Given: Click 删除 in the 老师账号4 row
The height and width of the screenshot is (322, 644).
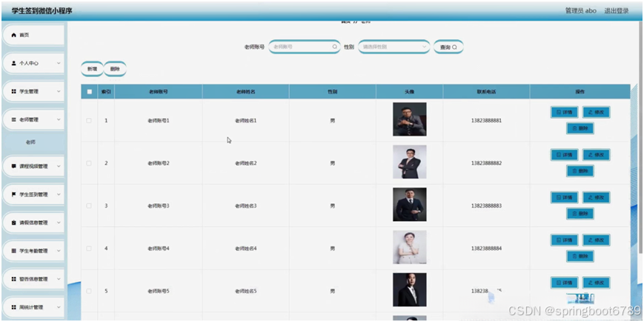Looking at the screenshot, I should [580, 256].
